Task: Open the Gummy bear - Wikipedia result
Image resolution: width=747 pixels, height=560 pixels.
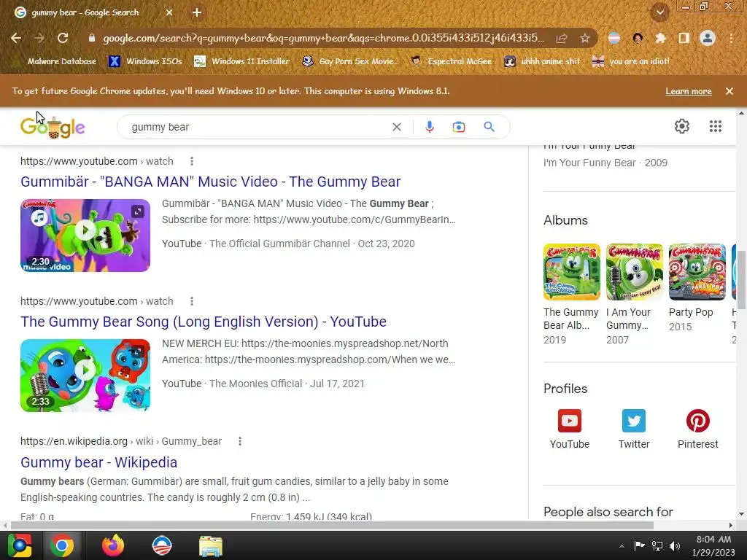Action: (x=98, y=462)
